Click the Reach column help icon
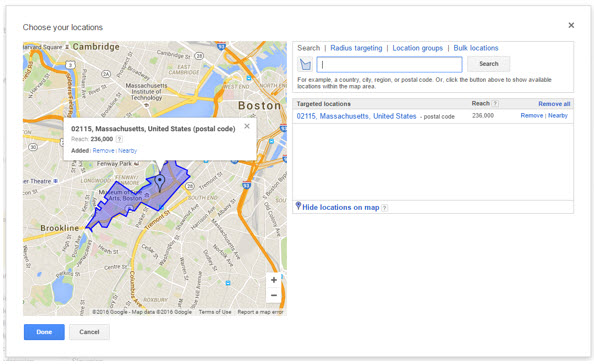Screen dimensions: 594x364 tap(495, 103)
